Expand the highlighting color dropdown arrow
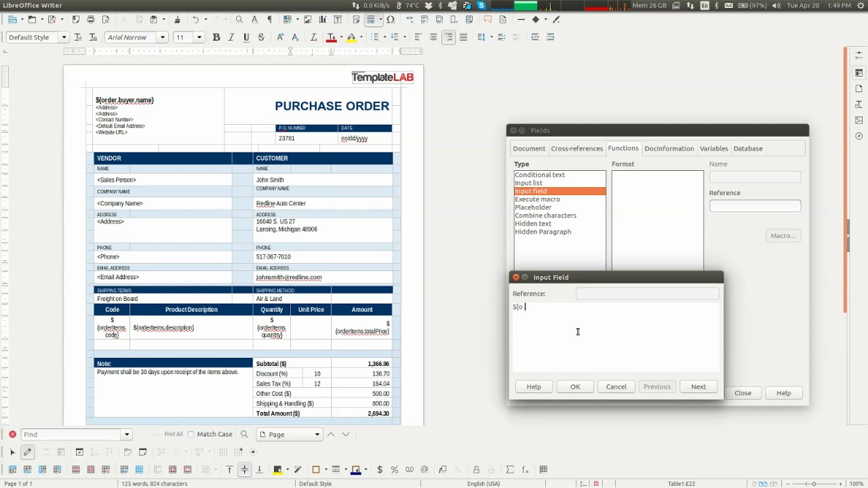Image resolution: width=868 pixels, height=488 pixels. 361,37
